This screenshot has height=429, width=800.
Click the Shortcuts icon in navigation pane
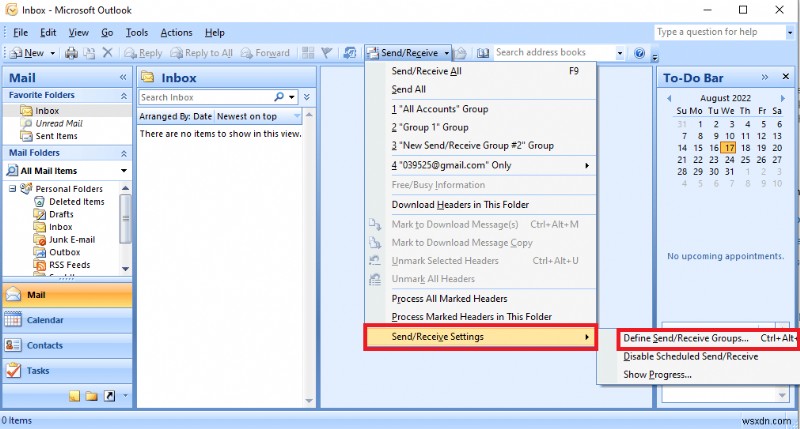tap(109, 396)
